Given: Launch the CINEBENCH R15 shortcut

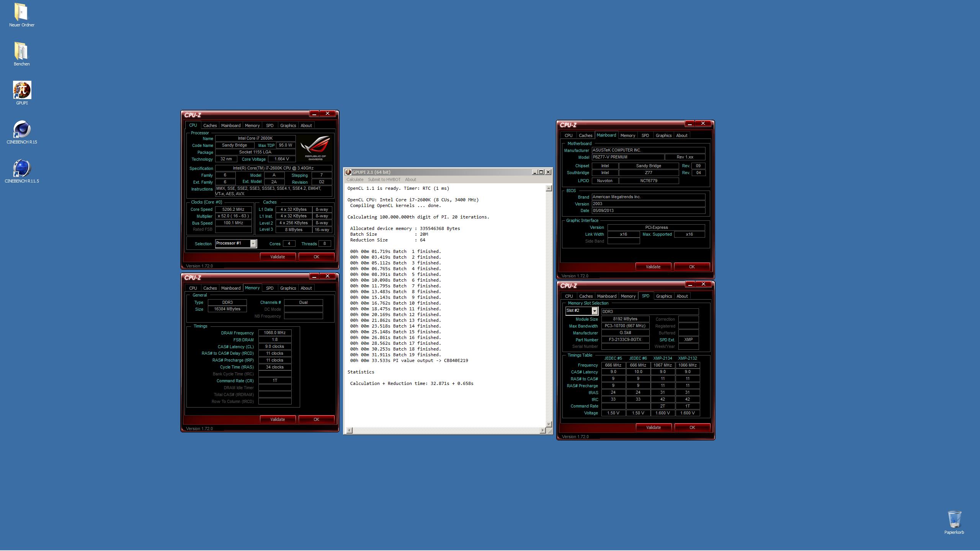Looking at the screenshot, I should pyautogui.click(x=22, y=132).
